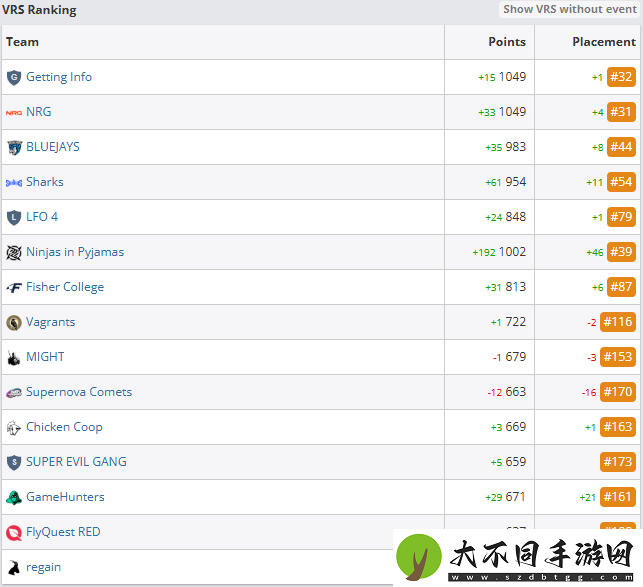
Task: Click the LFO 4 shield logo icon
Action: [x=14, y=217]
